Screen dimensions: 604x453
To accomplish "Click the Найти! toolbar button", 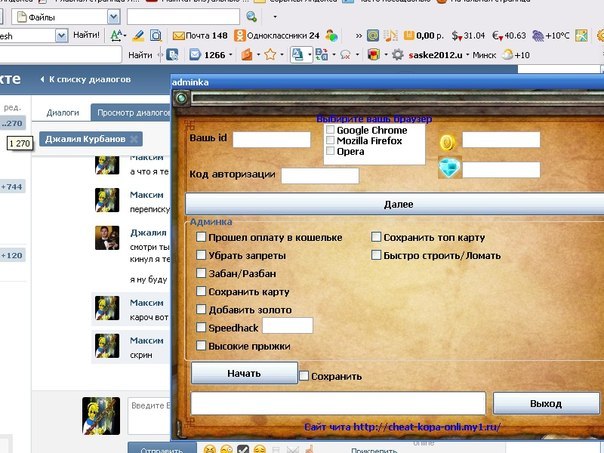I will (86, 35).
